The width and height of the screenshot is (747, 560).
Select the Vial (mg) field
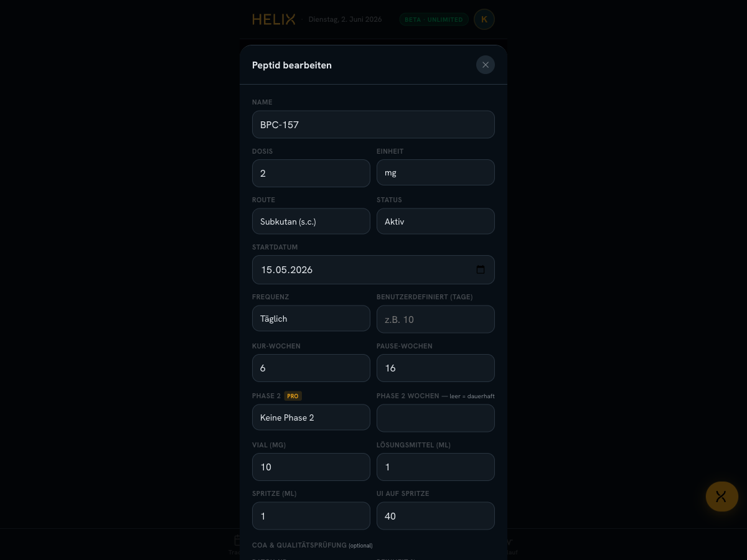[x=311, y=467]
